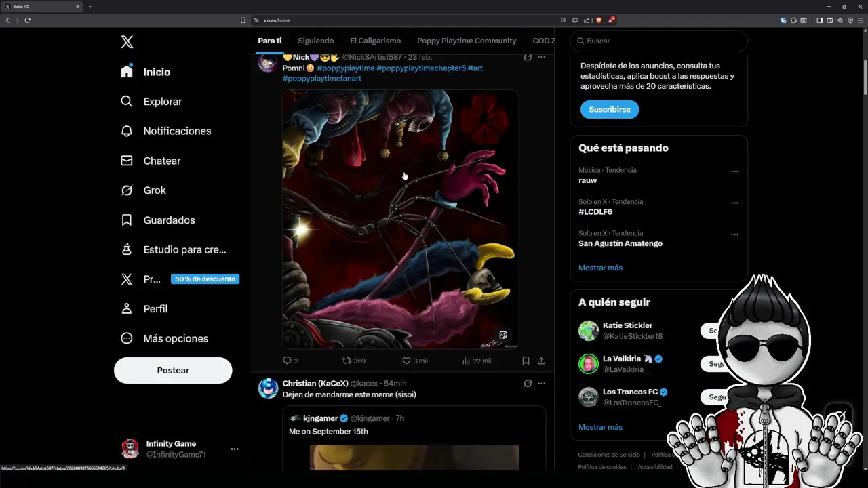
Task: Click the edit-image icon on artwork
Action: pyautogui.click(x=503, y=335)
